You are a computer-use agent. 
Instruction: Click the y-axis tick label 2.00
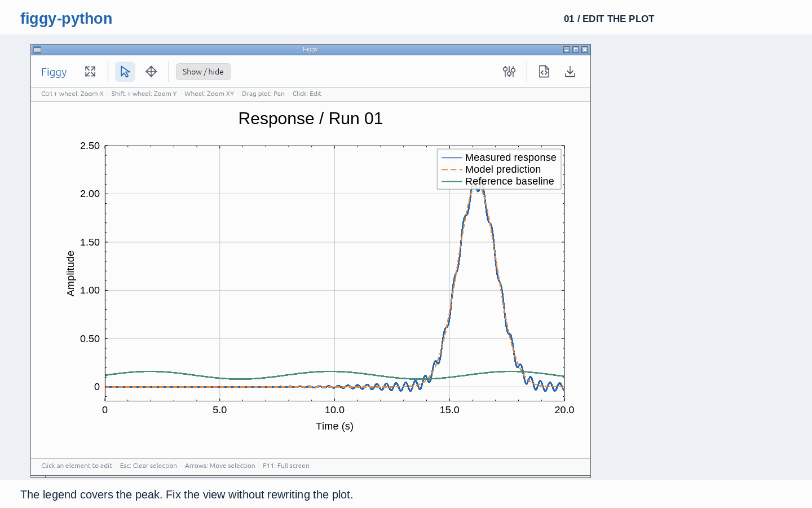click(x=90, y=194)
